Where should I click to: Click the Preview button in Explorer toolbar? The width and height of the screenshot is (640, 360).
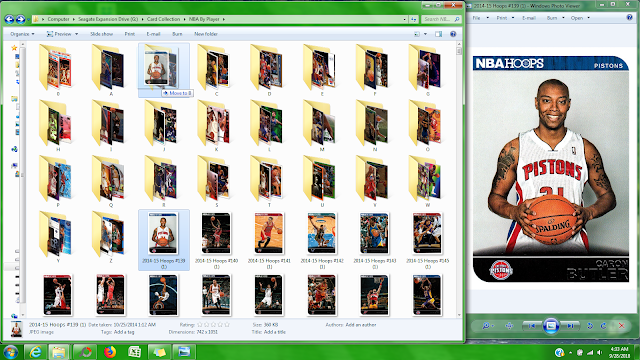(59, 34)
